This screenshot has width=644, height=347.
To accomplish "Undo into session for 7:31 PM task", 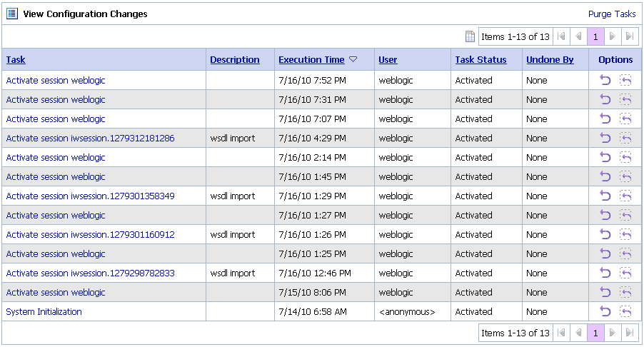I will click(x=625, y=99).
